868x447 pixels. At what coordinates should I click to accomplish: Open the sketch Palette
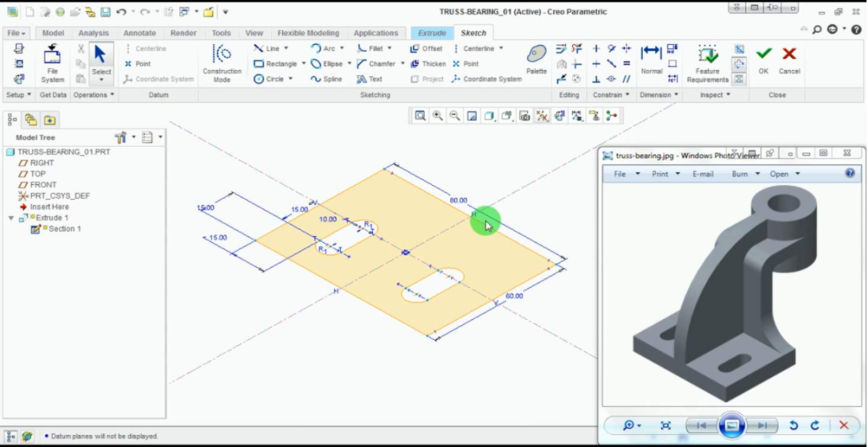click(536, 58)
